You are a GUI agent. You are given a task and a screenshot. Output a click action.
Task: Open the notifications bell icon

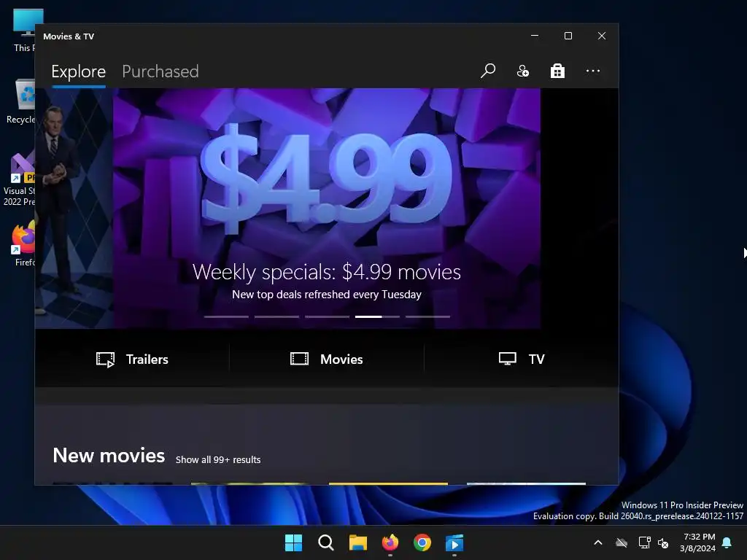[x=727, y=542]
